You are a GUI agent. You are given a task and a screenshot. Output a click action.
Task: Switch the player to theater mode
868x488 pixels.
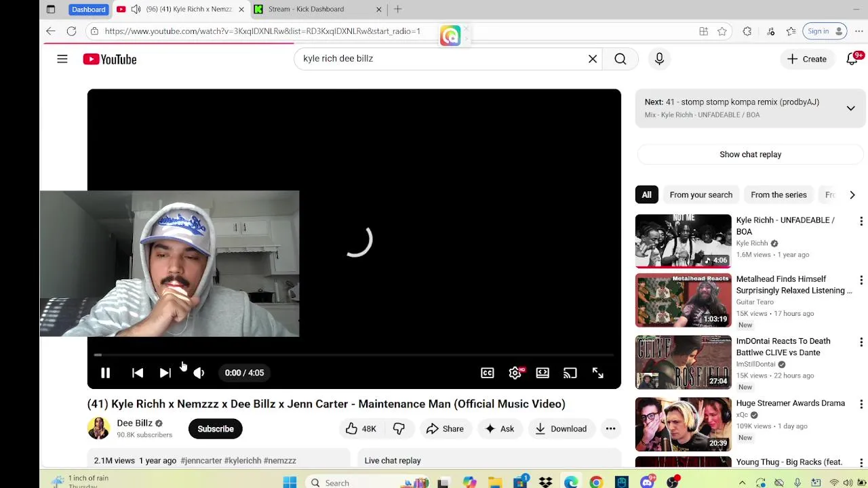coord(542,373)
